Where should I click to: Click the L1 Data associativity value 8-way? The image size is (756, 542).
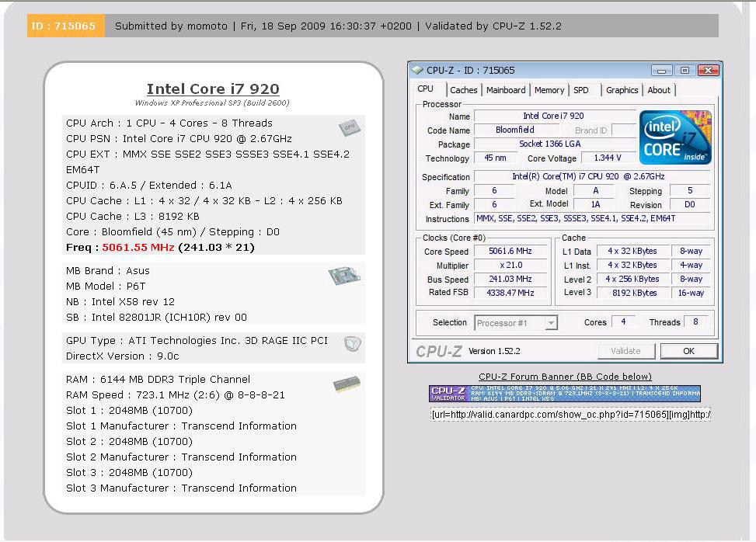(x=691, y=251)
